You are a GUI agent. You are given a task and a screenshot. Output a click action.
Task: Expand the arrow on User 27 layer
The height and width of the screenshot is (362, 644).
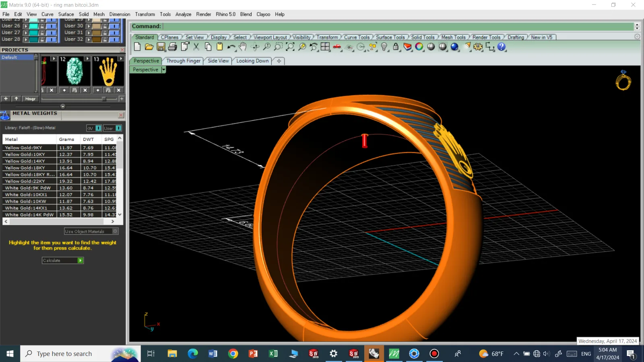point(26,33)
